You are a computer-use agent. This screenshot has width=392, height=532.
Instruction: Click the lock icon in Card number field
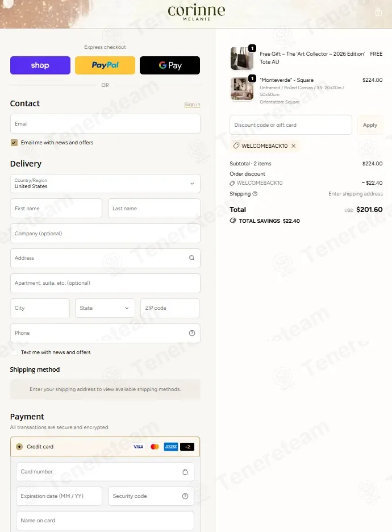pos(185,472)
